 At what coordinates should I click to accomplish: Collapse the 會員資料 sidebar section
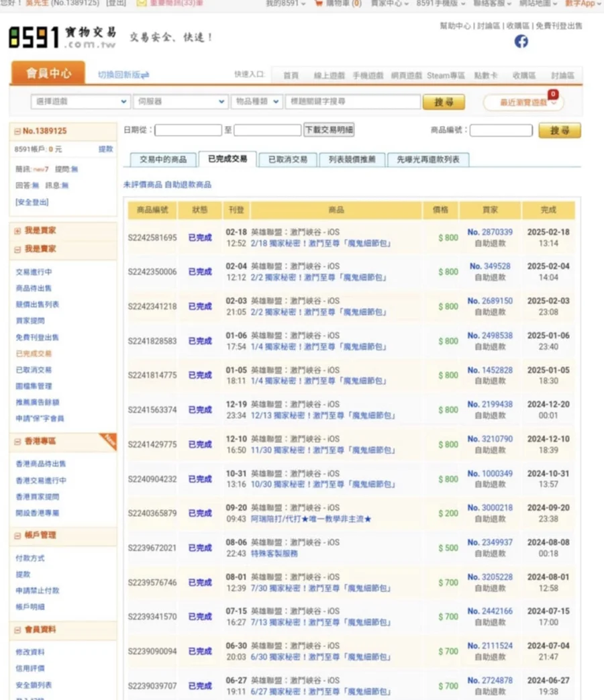click(x=17, y=630)
